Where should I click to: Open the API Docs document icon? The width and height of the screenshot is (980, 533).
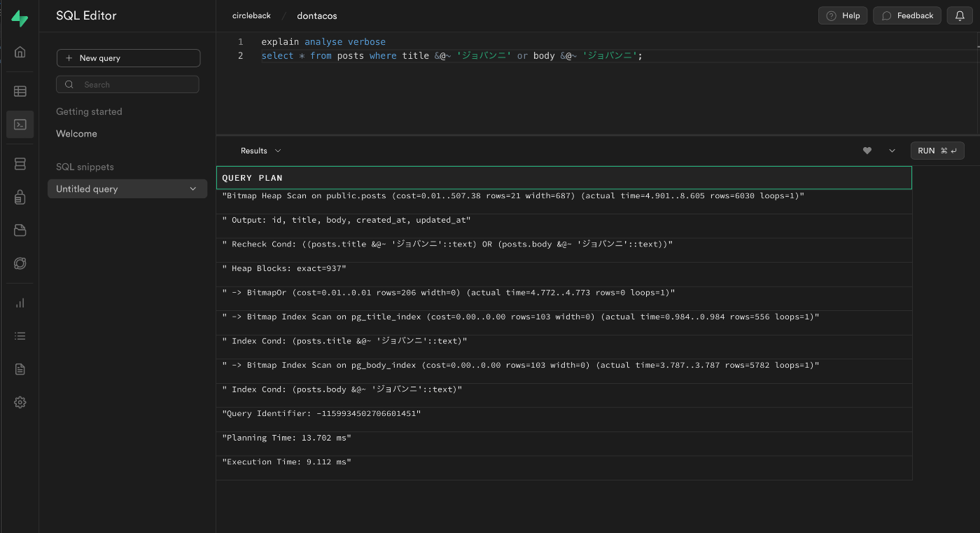pyautogui.click(x=20, y=369)
